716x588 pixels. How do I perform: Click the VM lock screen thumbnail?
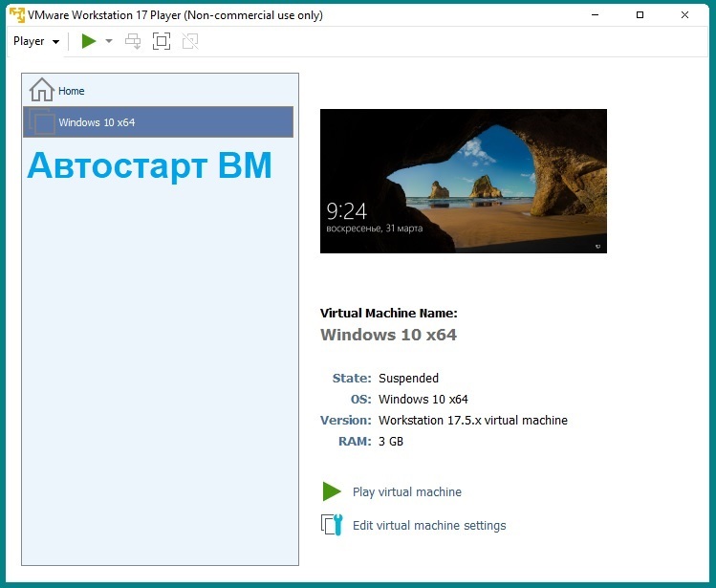(x=463, y=181)
